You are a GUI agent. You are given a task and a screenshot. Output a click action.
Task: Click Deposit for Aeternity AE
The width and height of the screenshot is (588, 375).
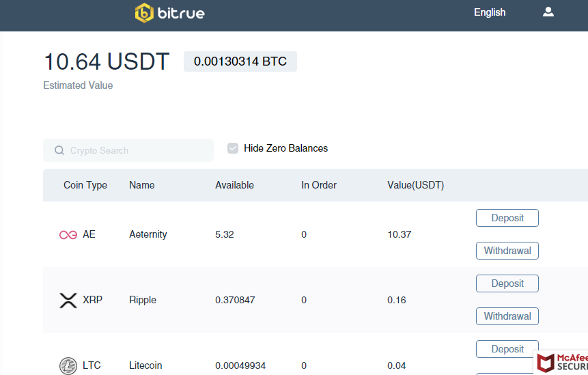pyautogui.click(x=507, y=218)
